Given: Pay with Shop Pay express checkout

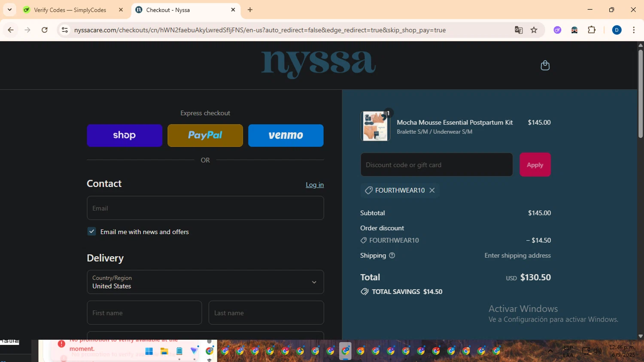Looking at the screenshot, I should tap(125, 136).
